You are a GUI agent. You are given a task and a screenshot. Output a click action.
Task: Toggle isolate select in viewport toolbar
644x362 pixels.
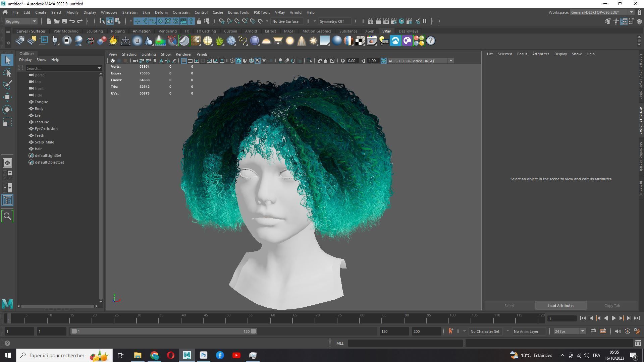310,61
